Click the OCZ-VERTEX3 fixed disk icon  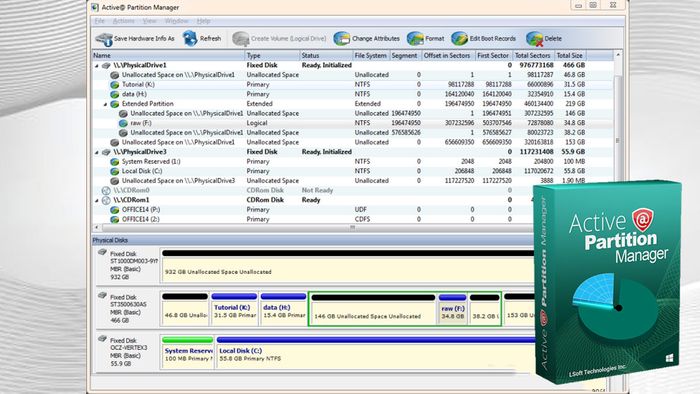click(102, 339)
